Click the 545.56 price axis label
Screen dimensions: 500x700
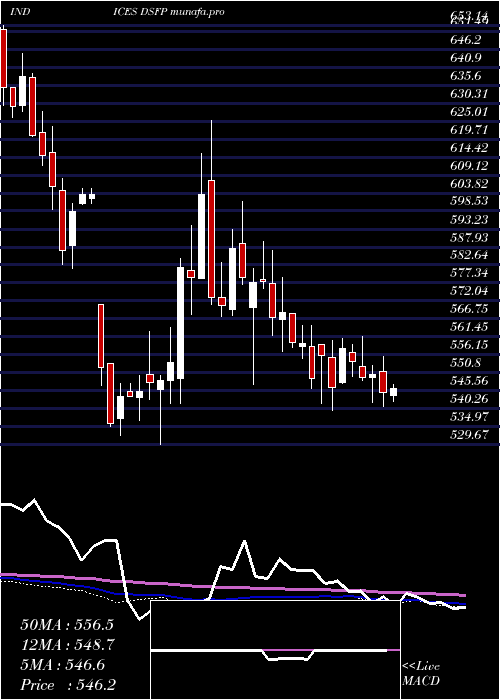point(469,381)
